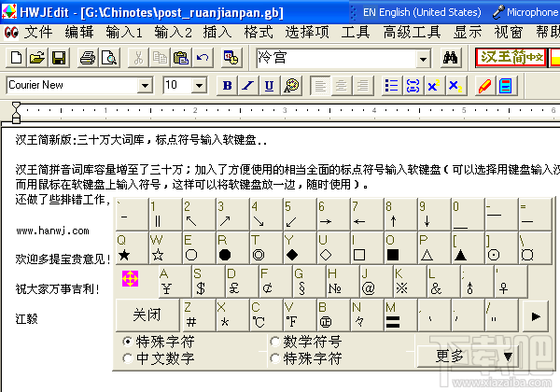Image resolution: width=560 pixels, height=392 pixels.
Task: Click the Microphone button in language bar
Action: click(525, 12)
